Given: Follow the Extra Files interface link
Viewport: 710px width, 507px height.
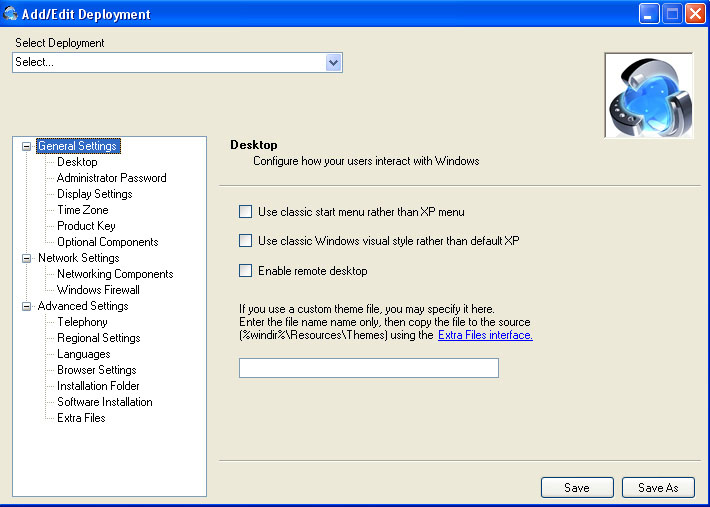Looking at the screenshot, I should tap(485, 336).
